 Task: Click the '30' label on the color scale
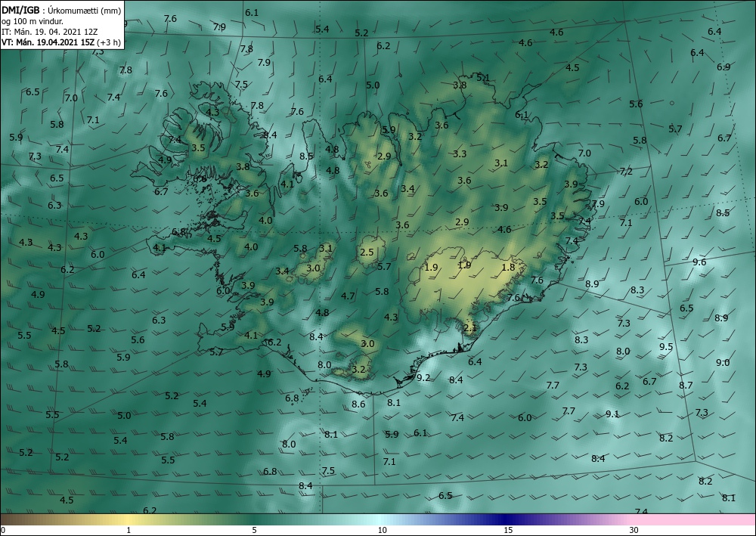[x=634, y=530]
